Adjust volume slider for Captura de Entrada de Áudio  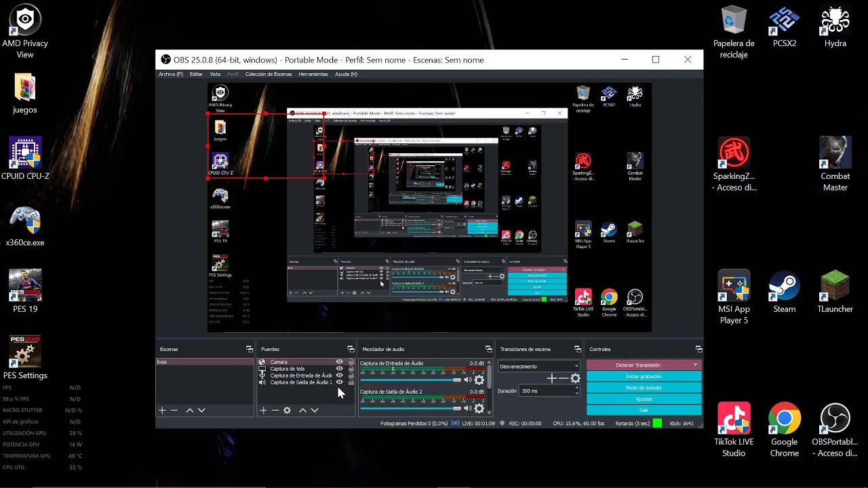coord(410,380)
